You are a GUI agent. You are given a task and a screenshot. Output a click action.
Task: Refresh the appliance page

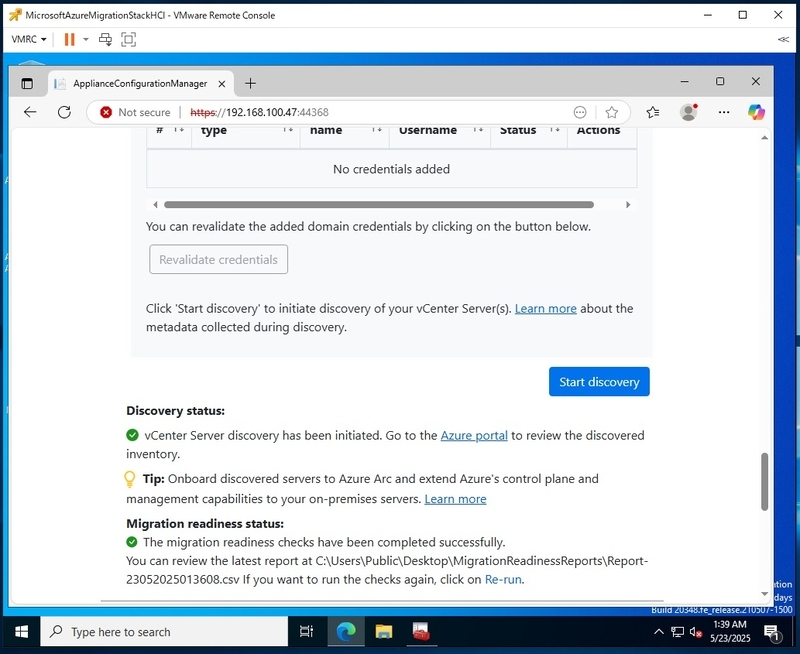click(x=64, y=112)
